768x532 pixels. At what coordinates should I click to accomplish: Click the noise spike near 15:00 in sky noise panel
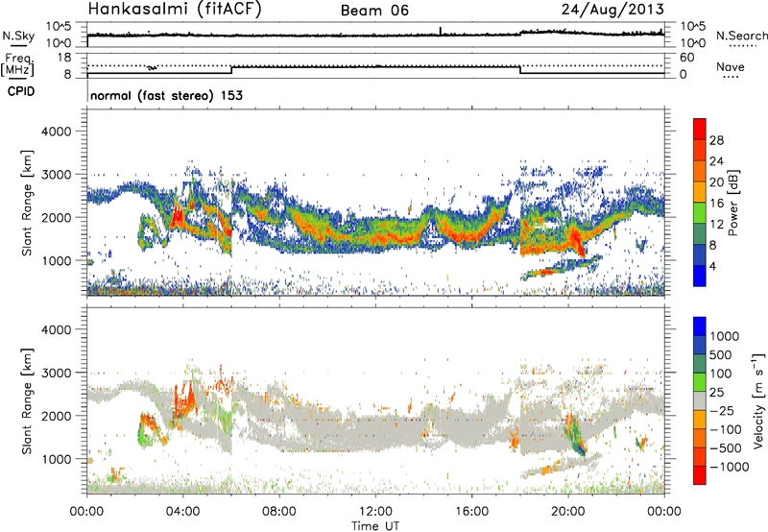441,31
